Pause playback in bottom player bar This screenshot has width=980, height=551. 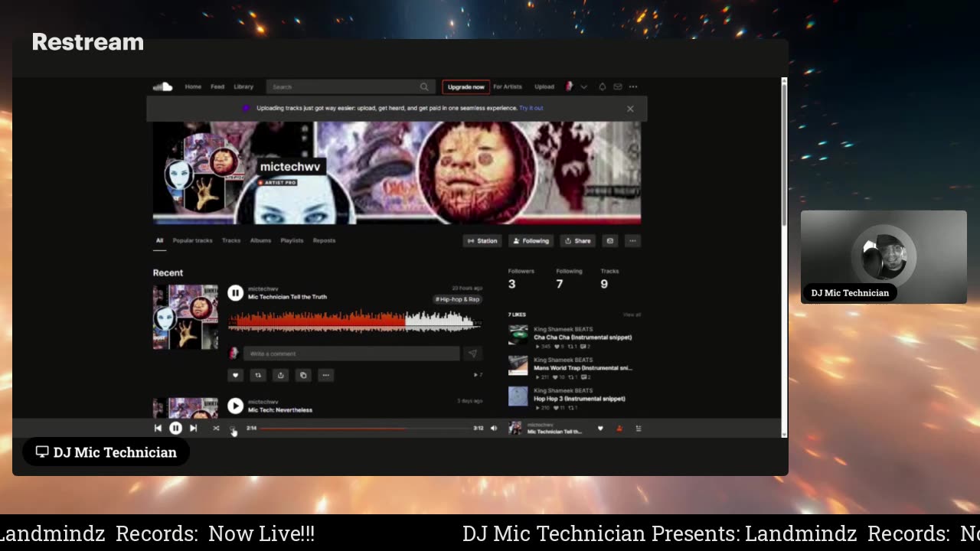pos(175,429)
